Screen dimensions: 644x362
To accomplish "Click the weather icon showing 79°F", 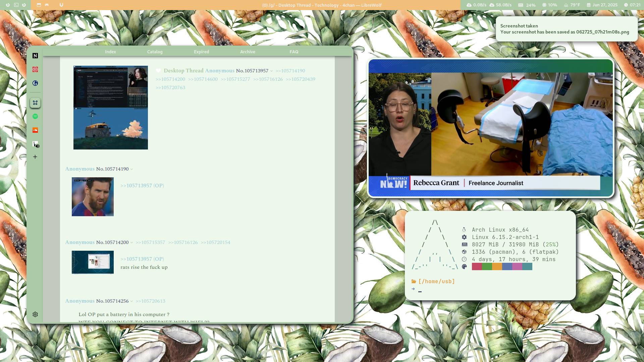I will [x=566, y=5].
